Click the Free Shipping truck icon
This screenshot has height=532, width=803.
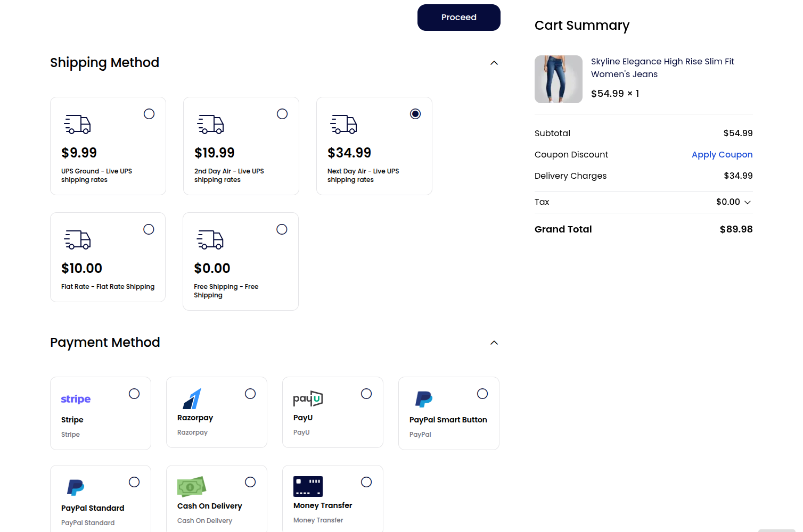[210, 239]
